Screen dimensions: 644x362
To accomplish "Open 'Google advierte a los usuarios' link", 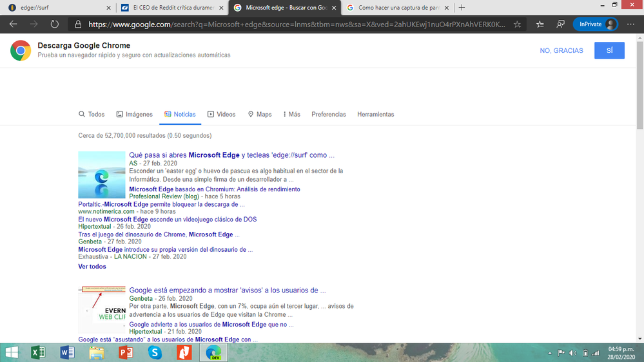I will [211, 324].
